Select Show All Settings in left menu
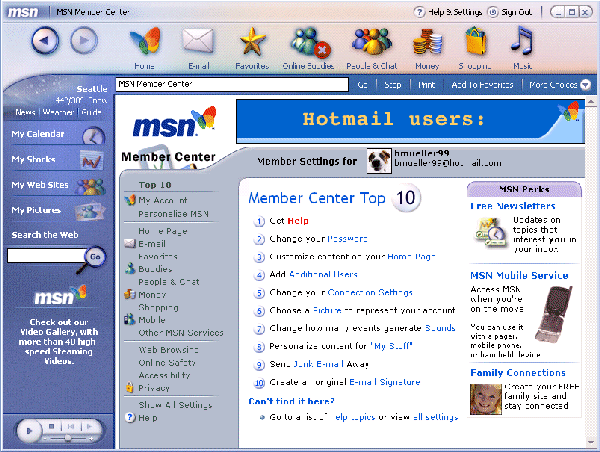 pyautogui.click(x=175, y=405)
